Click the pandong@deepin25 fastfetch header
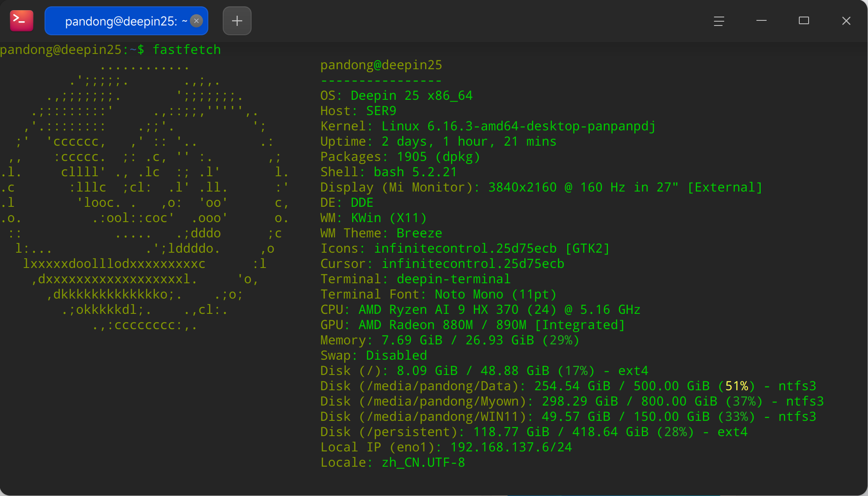The image size is (868, 496). point(381,65)
